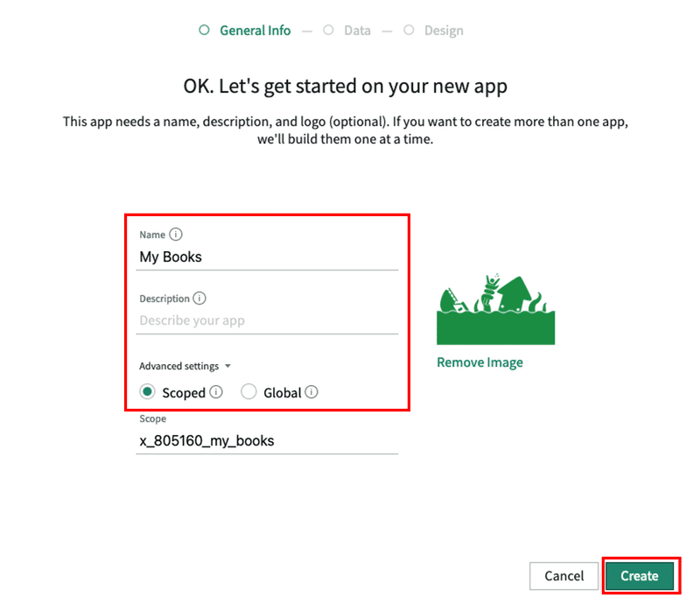Click the Description input field
Viewport: 700px width, 604px height.
(x=267, y=320)
